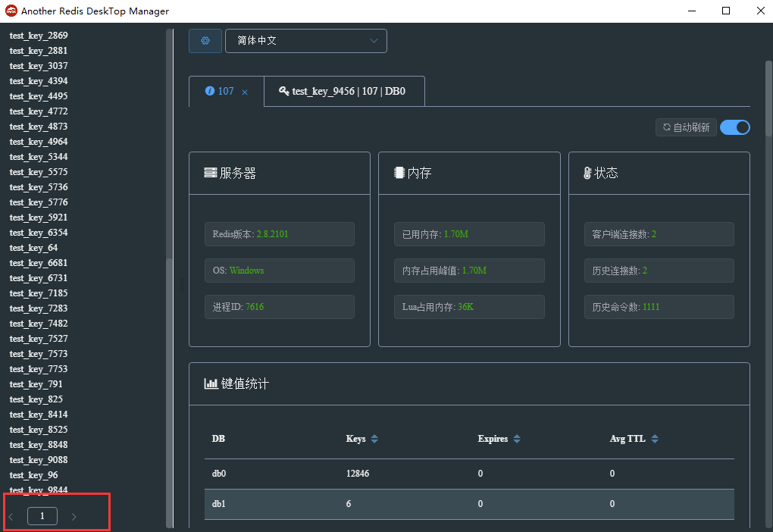The width and height of the screenshot is (773, 532).
Task: Click the key icon on test_key_9456 tab
Action: pos(283,91)
